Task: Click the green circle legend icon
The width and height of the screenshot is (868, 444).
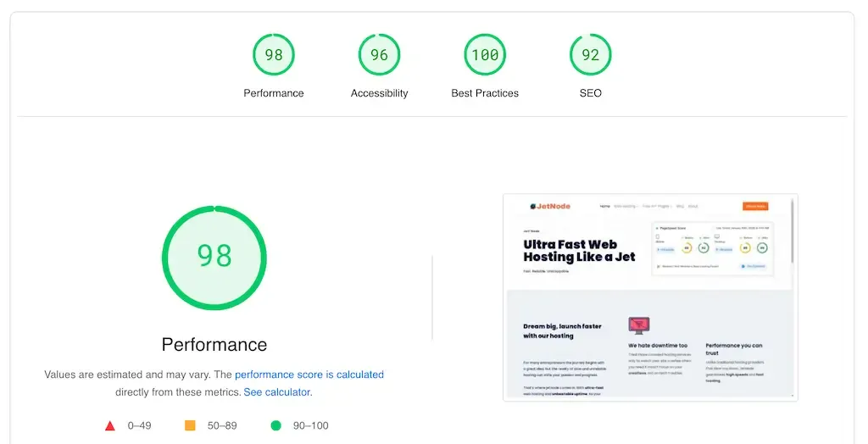Action: pos(275,425)
